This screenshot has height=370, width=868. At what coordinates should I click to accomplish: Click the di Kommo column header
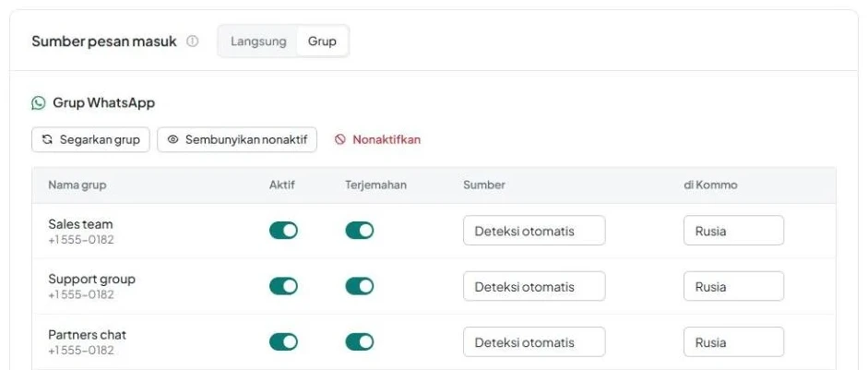coord(710,185)
